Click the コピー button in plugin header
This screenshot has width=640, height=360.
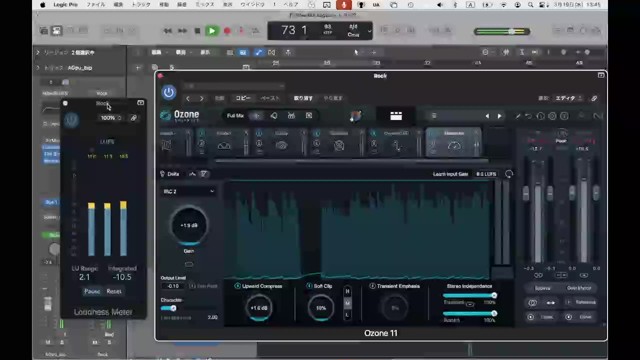[243, 98]
